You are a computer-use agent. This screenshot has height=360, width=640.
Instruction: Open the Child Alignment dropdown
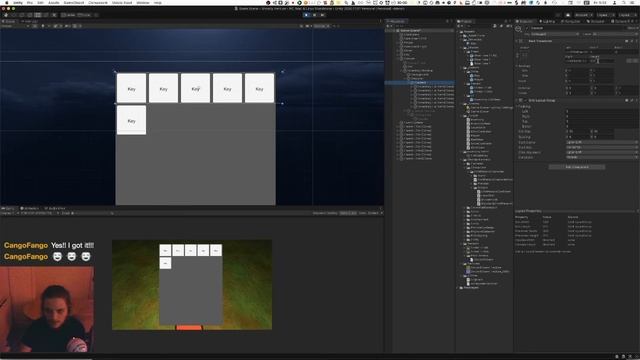click(602, 152)
